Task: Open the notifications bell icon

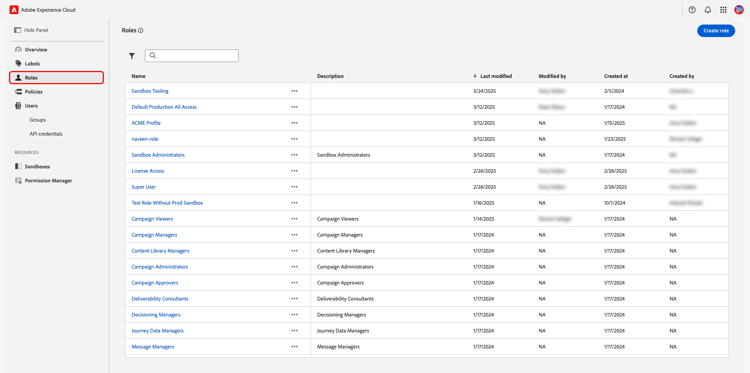Action: (x=707, y=10)
